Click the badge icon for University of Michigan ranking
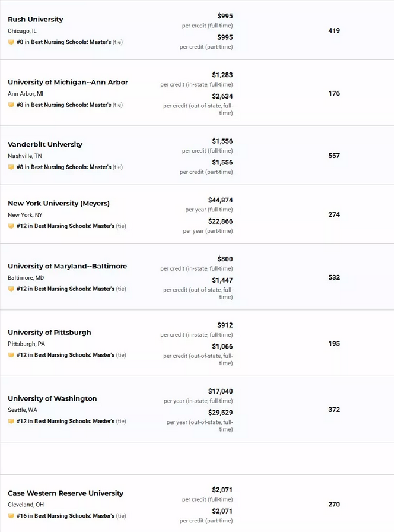Image resolution: width=398 pixels, height=532 pixels. pos(11,105)
